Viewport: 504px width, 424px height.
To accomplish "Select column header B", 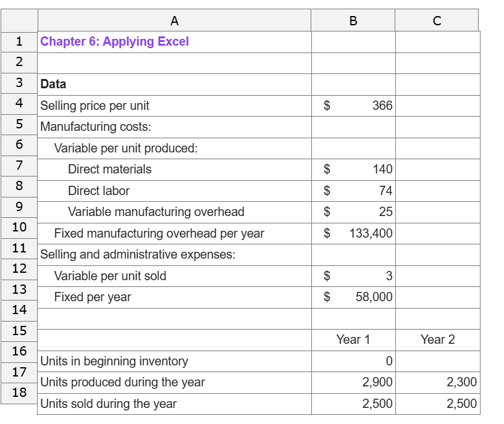I will (x=352, y=19).
